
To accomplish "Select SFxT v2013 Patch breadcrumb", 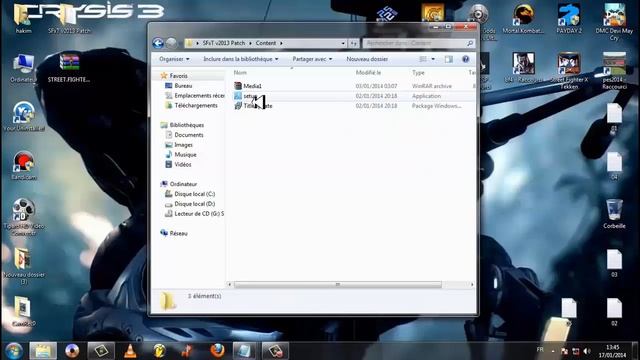I will click(x=224, y=43).
